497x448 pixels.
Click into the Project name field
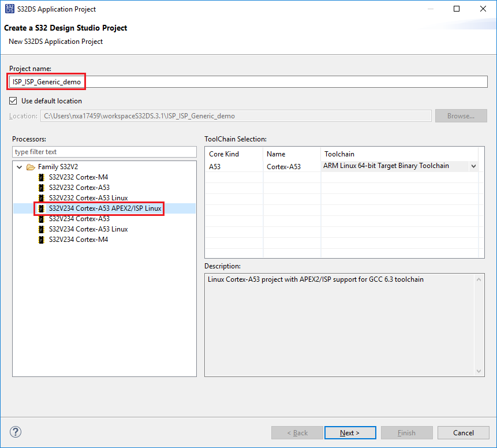click(x=248, y=82)
